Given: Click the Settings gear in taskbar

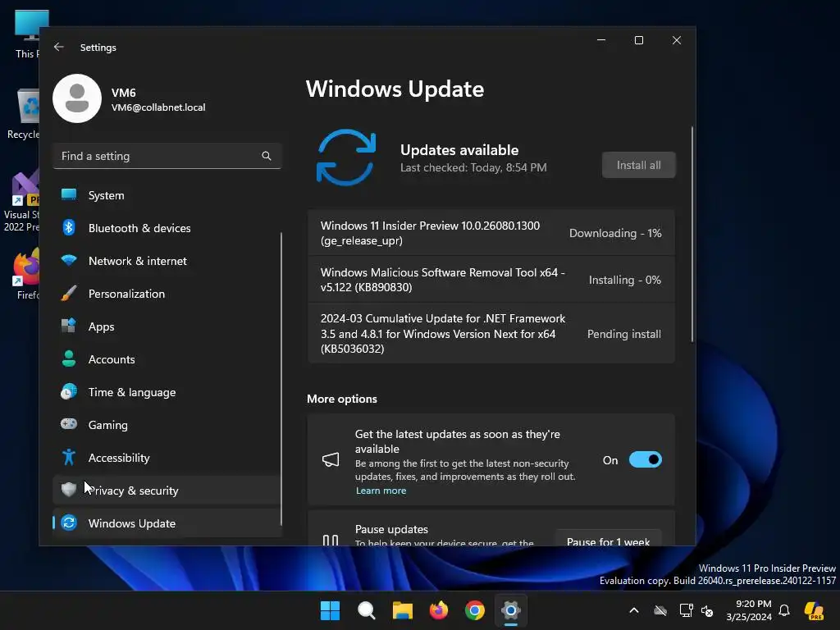Looking at the screenshot, I should 511,610.
